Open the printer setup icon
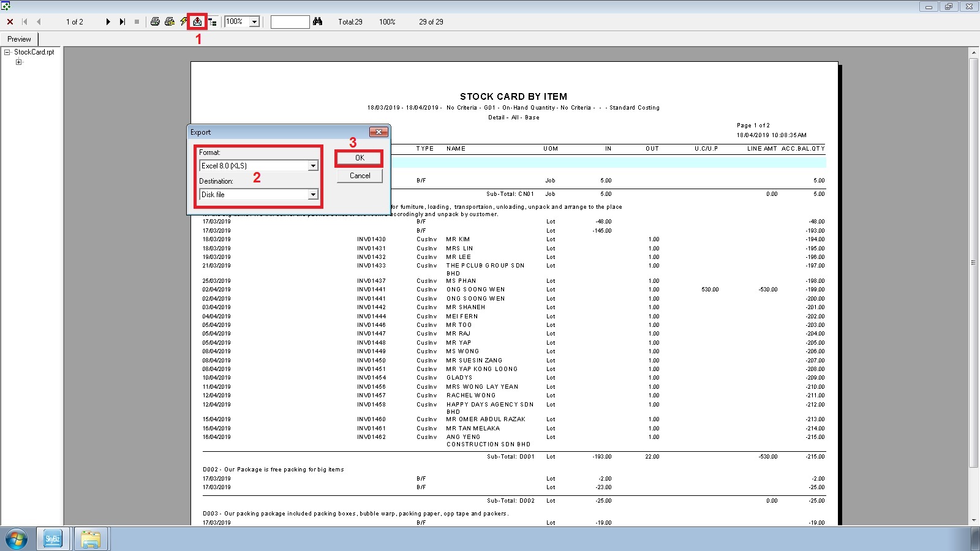This screenshot has width=980, height=551. tap(170, 22)
